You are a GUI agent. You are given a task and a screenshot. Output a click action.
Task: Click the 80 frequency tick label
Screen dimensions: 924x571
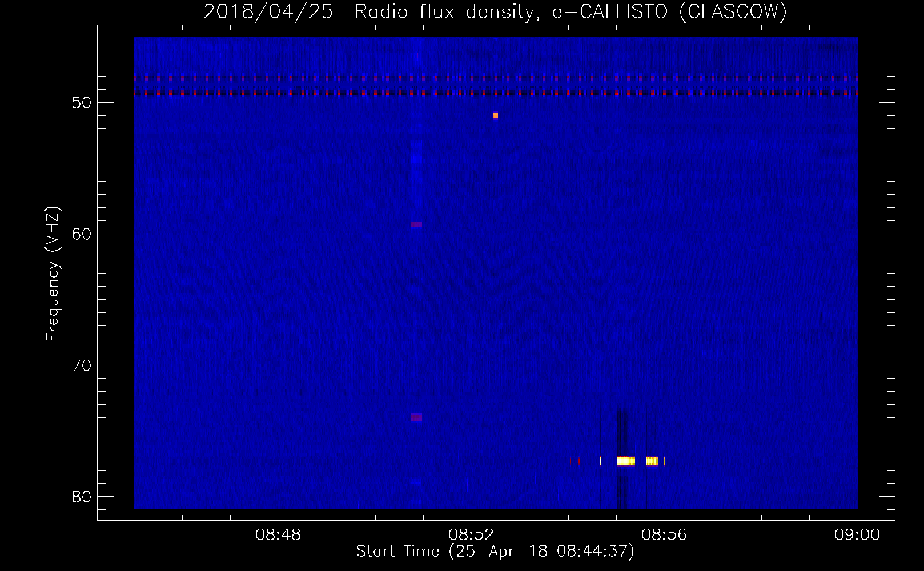pos(82,497)
